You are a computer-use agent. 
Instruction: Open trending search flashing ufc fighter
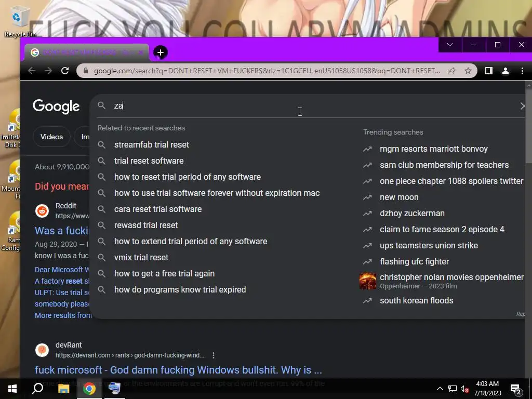coord(414,262)
